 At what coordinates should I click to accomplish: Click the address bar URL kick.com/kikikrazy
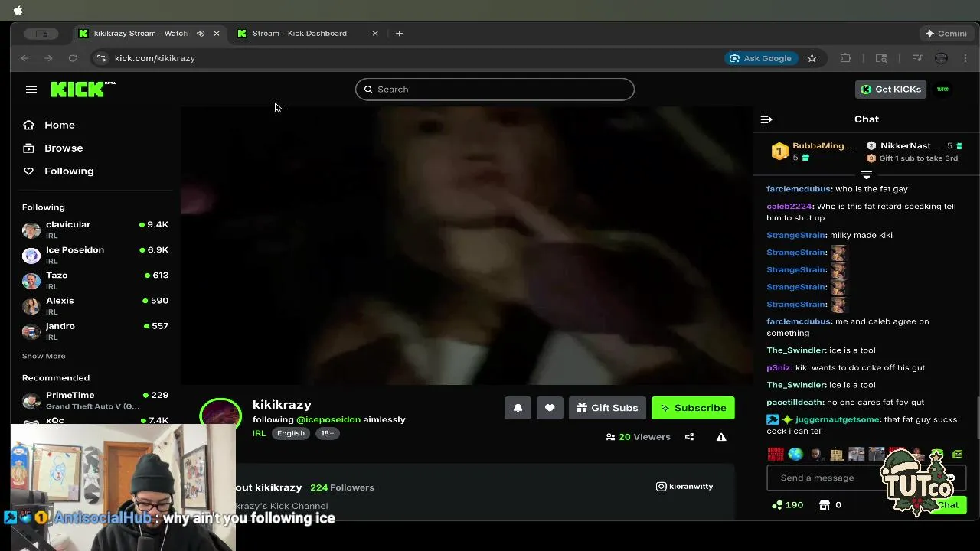point(155,58)
